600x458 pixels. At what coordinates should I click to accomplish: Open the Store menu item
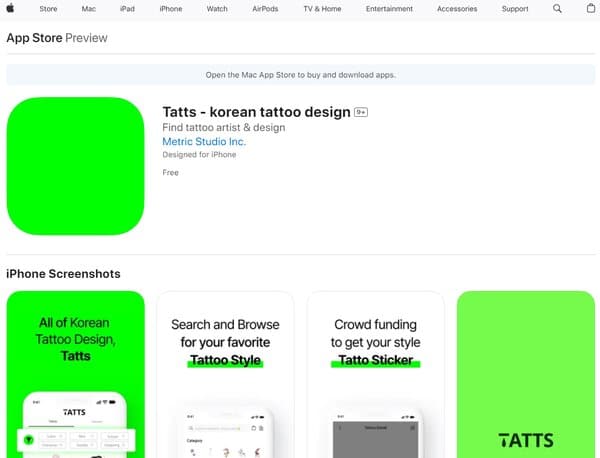pyautogui.click(x=48, y=9)
